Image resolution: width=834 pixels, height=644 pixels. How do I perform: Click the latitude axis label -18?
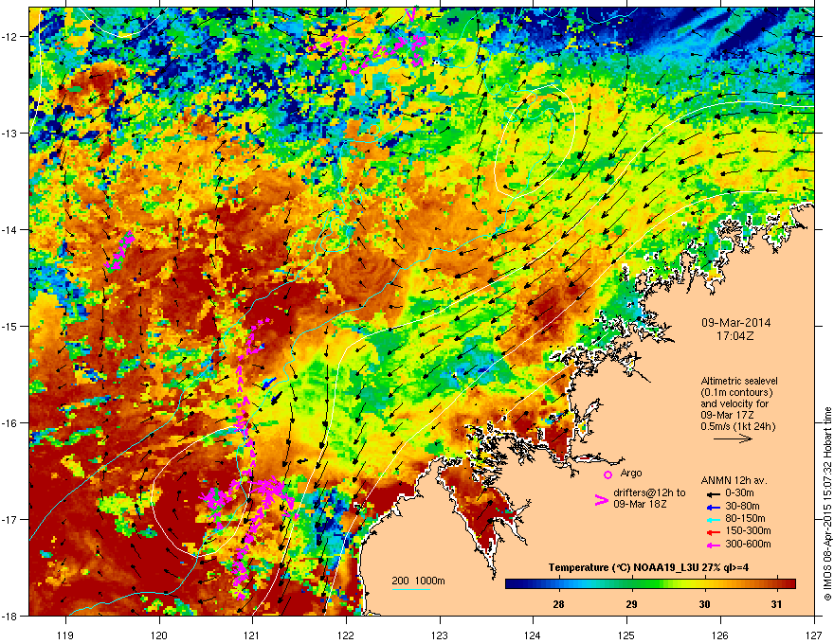pyautogui.click(x=10, y=616)
